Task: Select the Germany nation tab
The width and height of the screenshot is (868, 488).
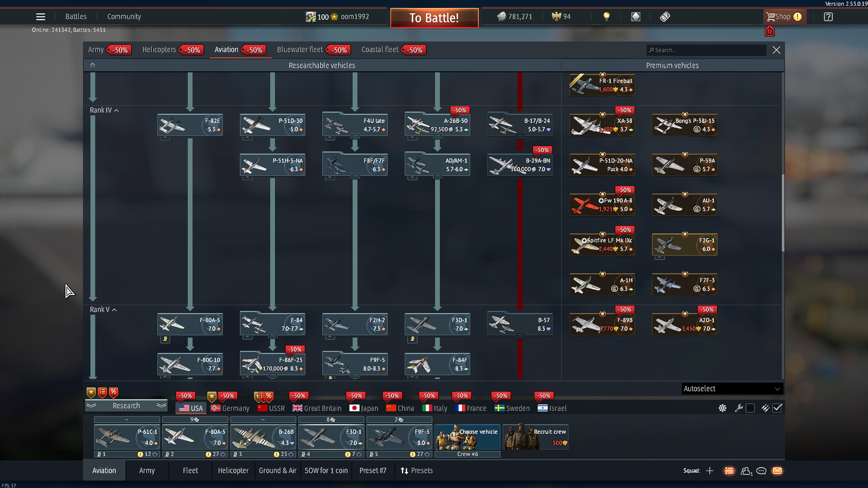Action: point(231,408)
